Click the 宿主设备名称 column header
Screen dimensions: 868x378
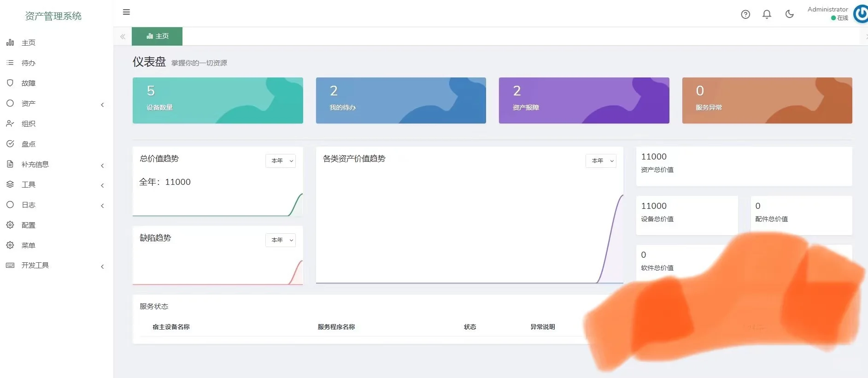171,327
